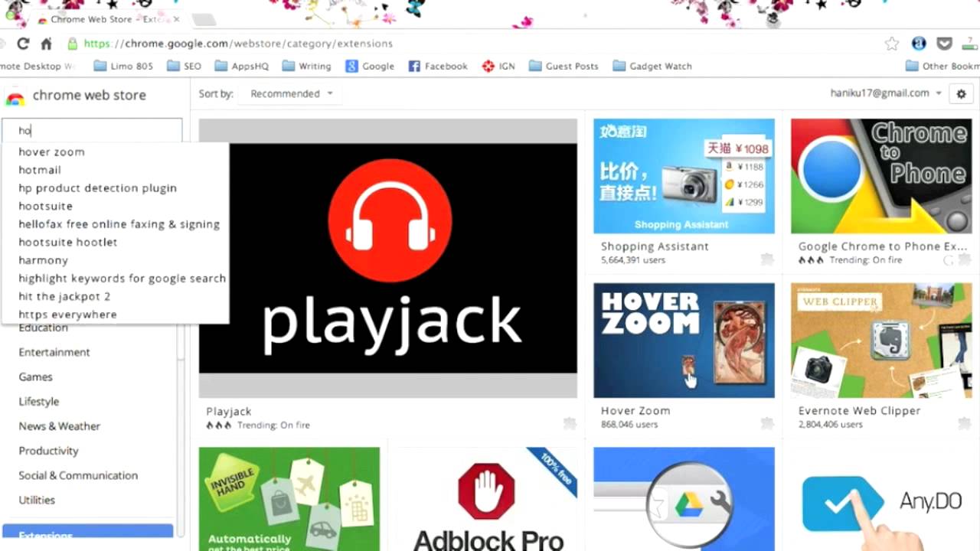This screenshot has width=980, height=551.
Task: Open the Guest Posts bookmark folder
Action: pyautogui.click(x=563, y=66)
